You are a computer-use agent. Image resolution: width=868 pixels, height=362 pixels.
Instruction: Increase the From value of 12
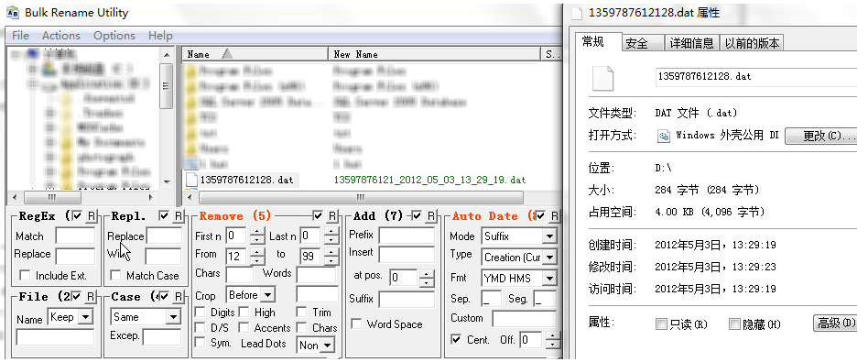pos(257,252)
